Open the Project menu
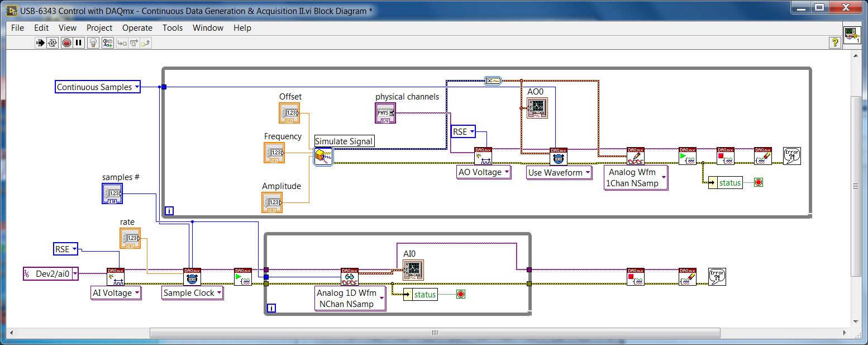 pyautogui.click(x=99, y=27)
